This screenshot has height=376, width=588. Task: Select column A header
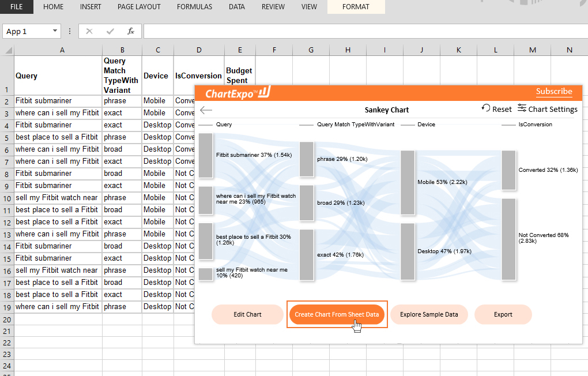(x=62, y=50)
